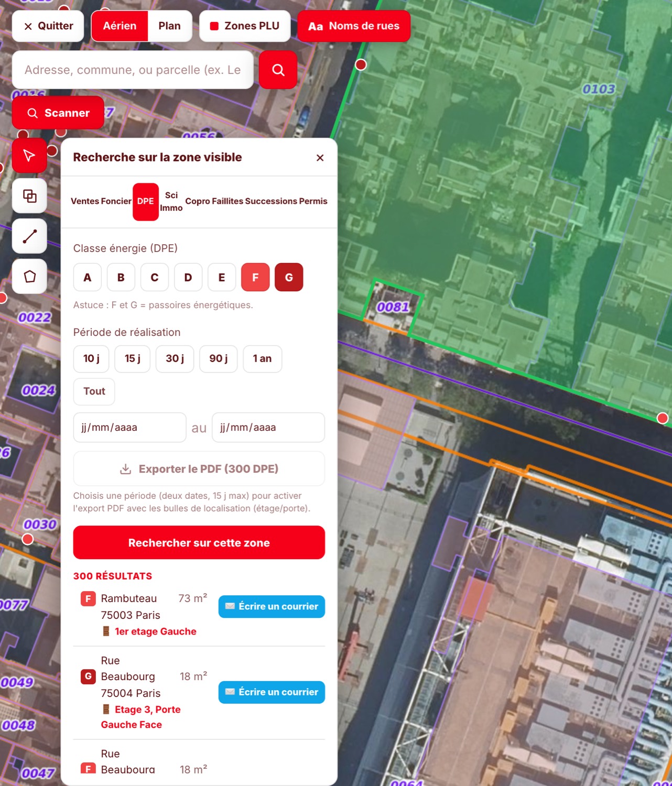Write a letter for Beaubourg 75004 result
The width and height of the screenshot is (672, 786).
(272, 693)
